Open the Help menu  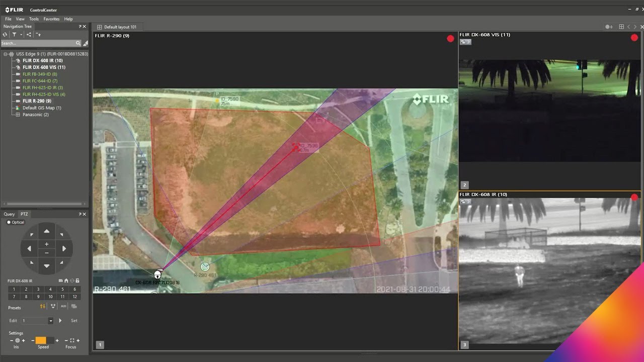pyautogui.click(x=68, y=19)
